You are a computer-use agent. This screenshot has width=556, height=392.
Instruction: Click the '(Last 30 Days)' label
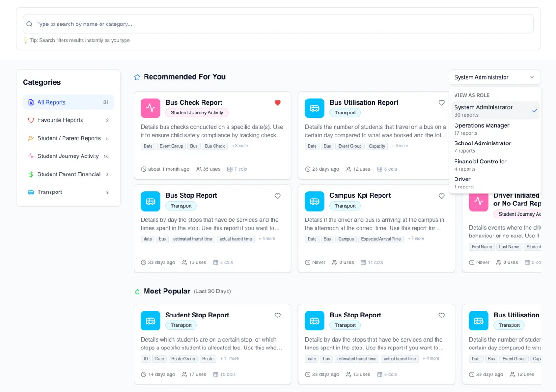[x=212, y=292]
